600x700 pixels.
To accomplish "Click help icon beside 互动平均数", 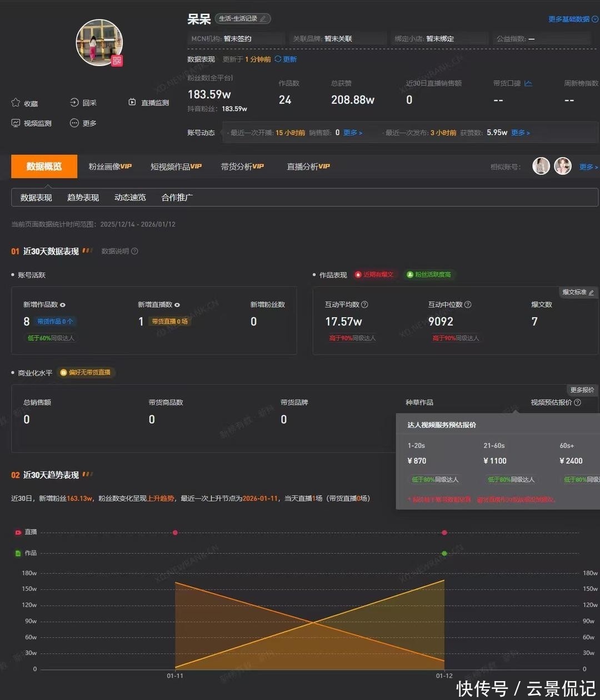I will point(364,304).
